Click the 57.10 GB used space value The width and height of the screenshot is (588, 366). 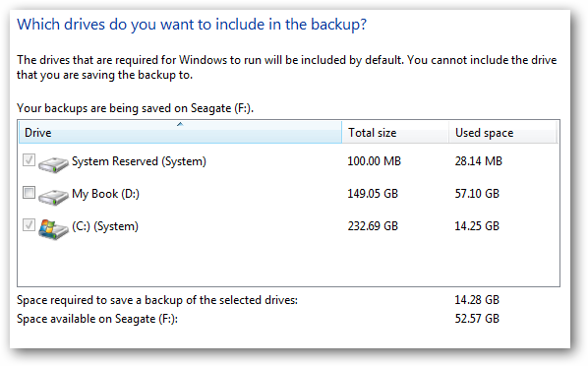click(x=477, y=194)
